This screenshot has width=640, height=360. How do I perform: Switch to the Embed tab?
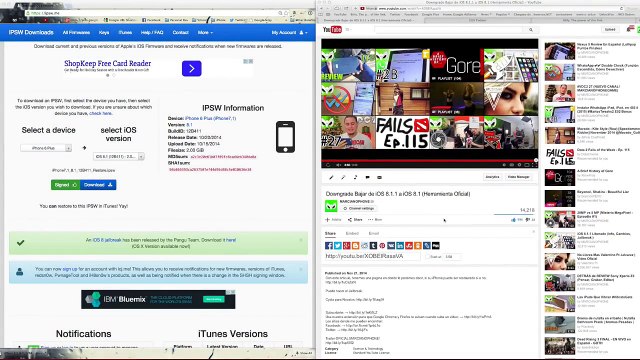tap(352, 233)
